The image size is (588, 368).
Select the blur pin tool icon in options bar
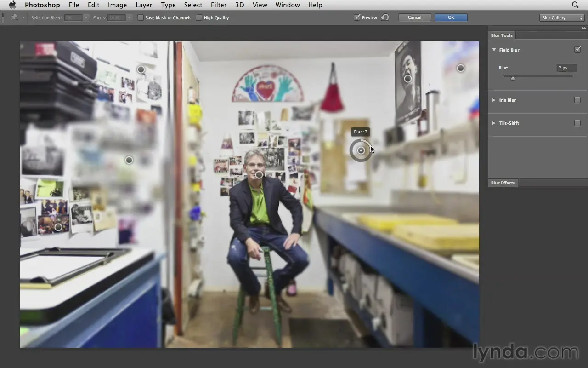point(14,17)
